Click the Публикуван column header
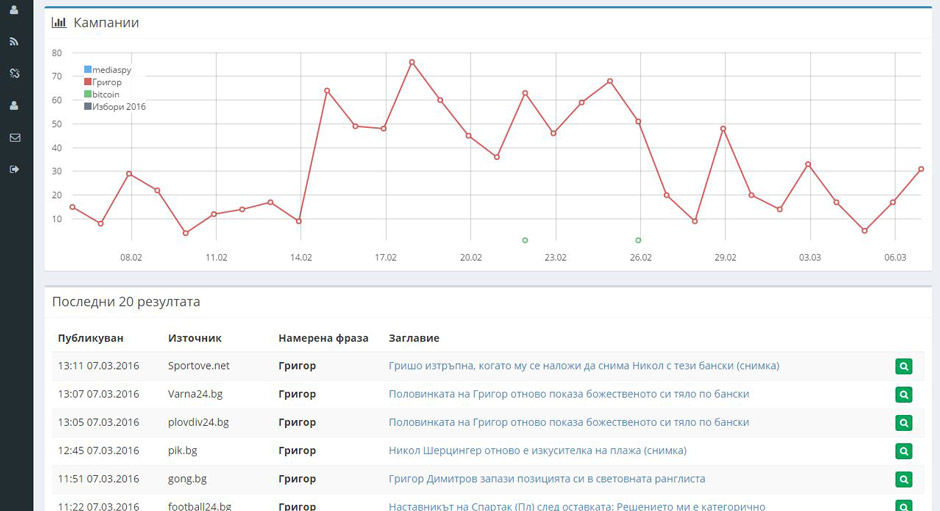 (91, 338)
